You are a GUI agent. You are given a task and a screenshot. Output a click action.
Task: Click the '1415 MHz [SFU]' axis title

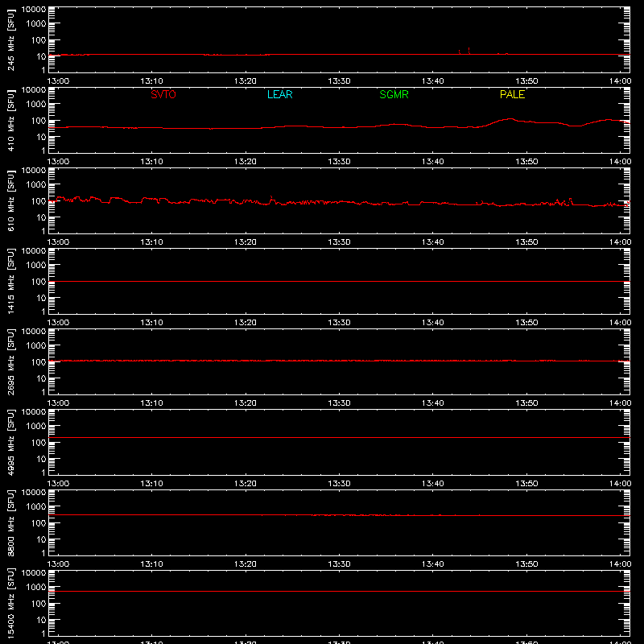(x=11, y=281)
